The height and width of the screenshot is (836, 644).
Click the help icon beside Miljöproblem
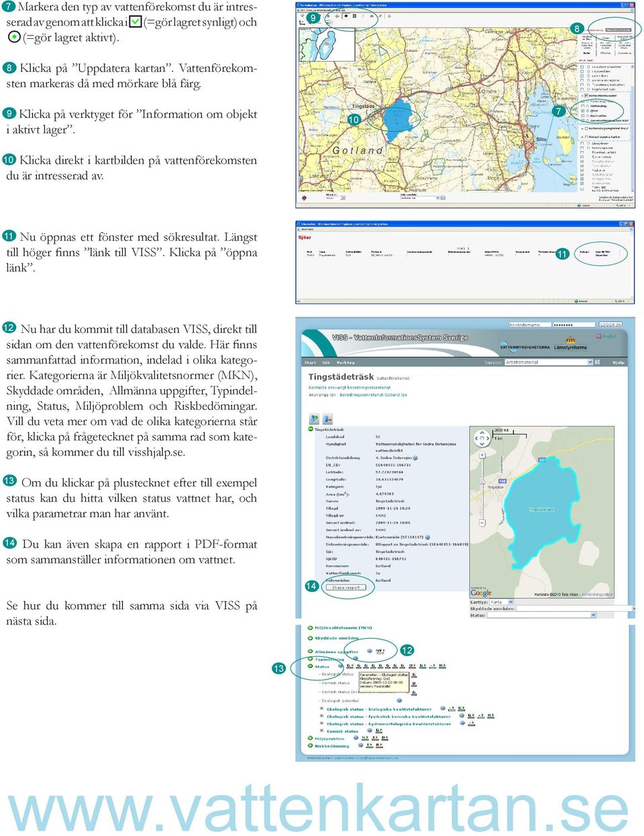356,737
